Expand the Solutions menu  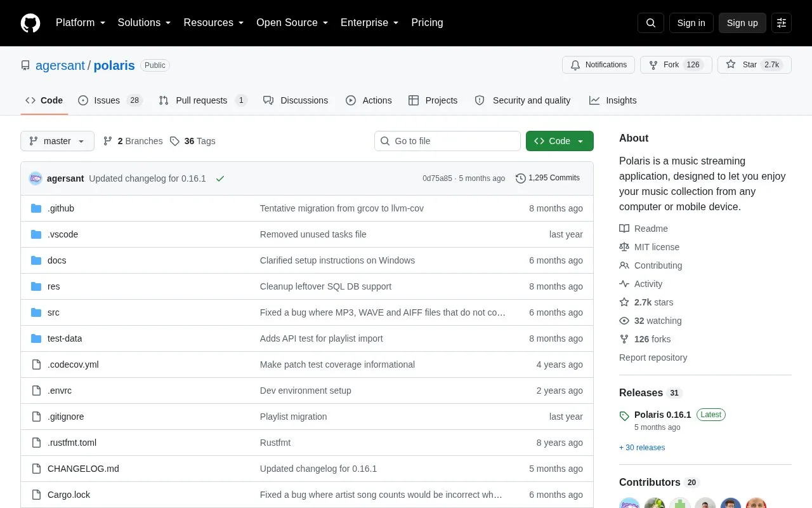click(144, 23)
